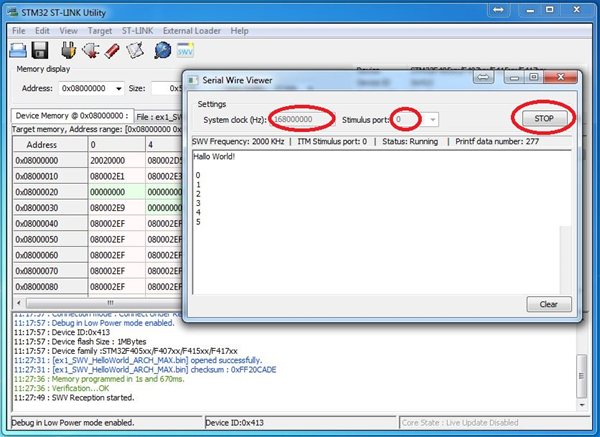Click the Program verify toolbar icon
600x437 pixels.
(135, 50)
